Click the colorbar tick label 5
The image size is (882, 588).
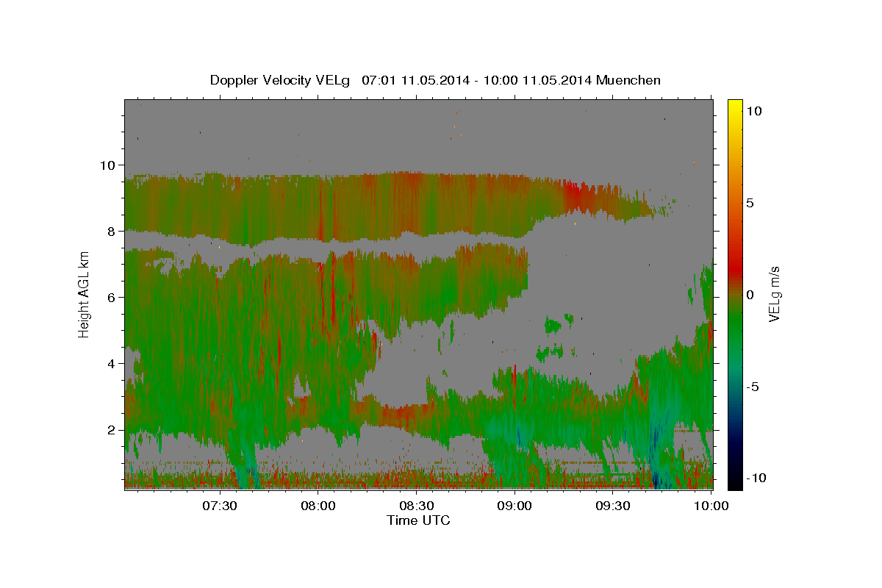coord(751,203)
